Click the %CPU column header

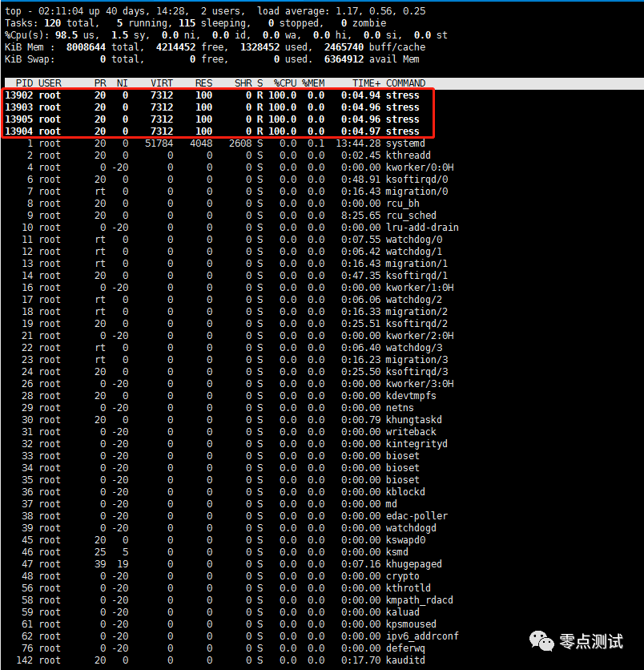pos(285,83)
